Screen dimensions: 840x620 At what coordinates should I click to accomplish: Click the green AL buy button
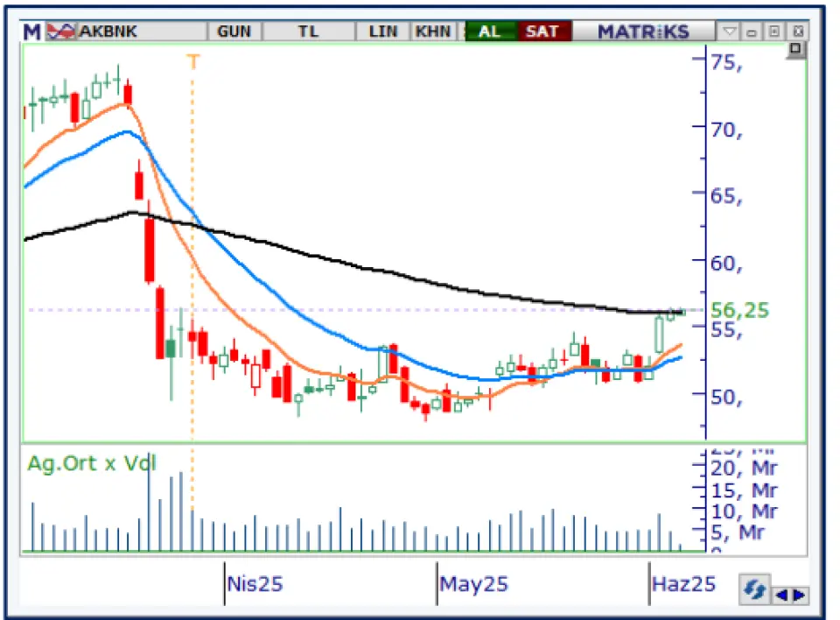tap(490, 32)
